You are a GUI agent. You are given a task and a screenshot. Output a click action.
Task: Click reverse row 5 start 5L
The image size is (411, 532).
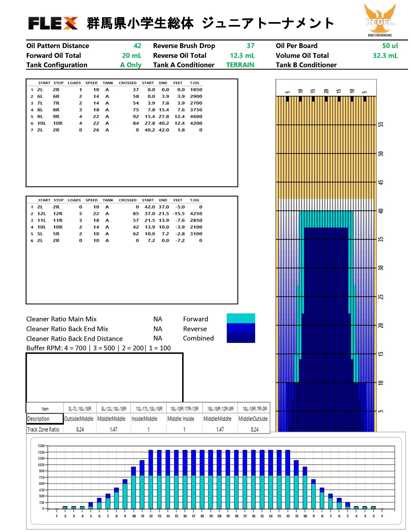pos(40,234)
